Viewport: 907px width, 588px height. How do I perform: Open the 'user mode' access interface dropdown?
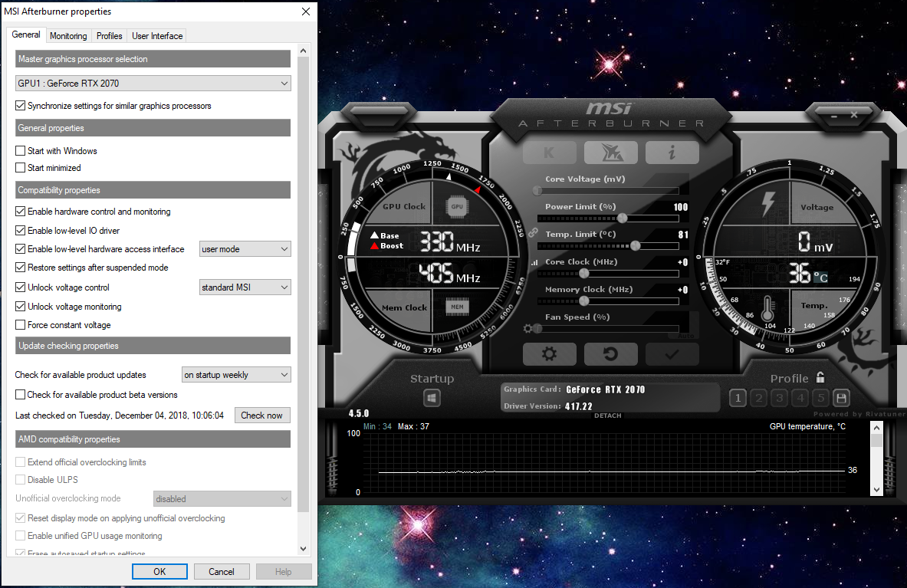(x=245, y=249)
